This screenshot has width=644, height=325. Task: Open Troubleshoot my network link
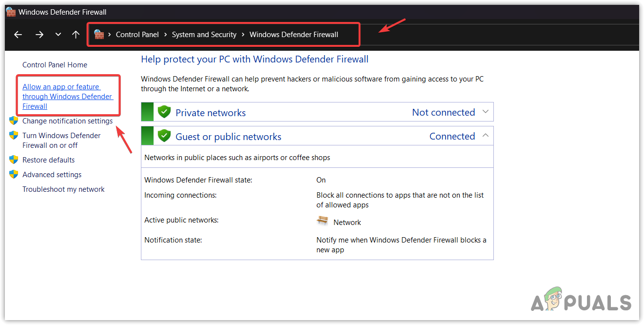pos(63,189)
